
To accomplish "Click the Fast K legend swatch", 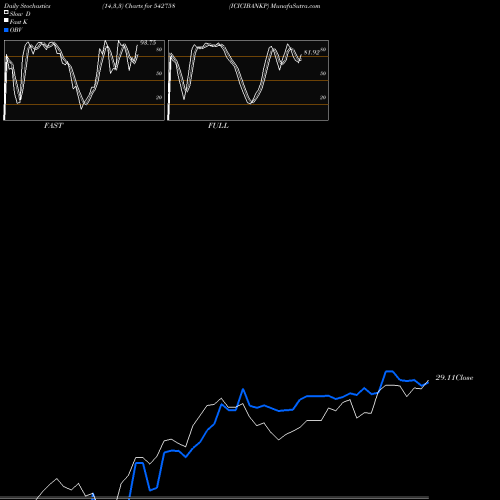I will tap(6, 20).
